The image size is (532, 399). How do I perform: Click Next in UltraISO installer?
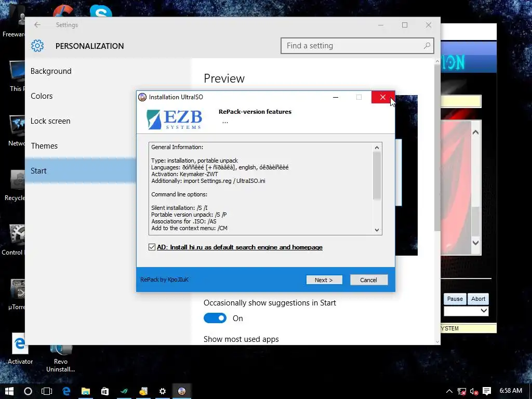[324, 280]
